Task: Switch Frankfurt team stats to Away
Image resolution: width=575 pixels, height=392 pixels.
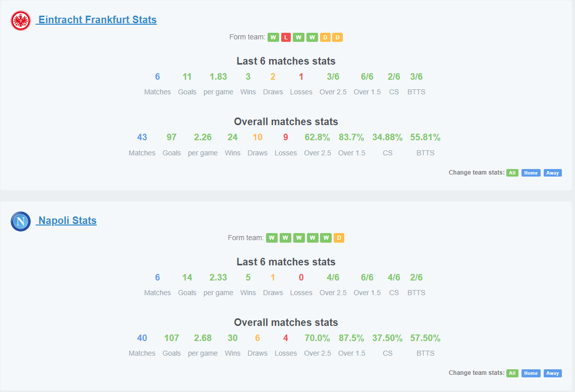Action: pos(553,173)
